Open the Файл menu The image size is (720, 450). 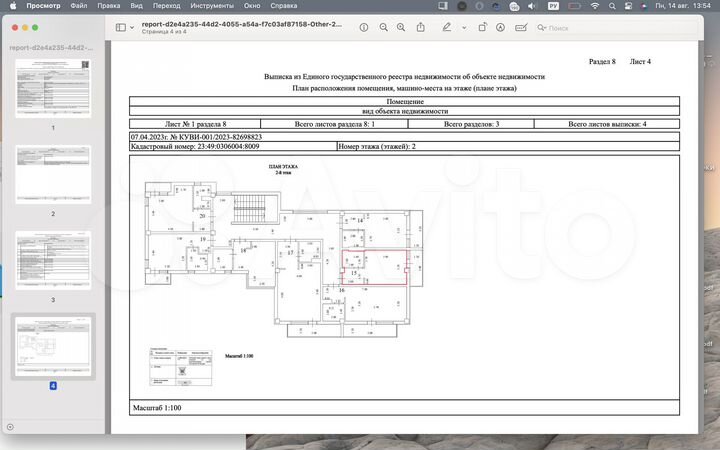(79, 6)
